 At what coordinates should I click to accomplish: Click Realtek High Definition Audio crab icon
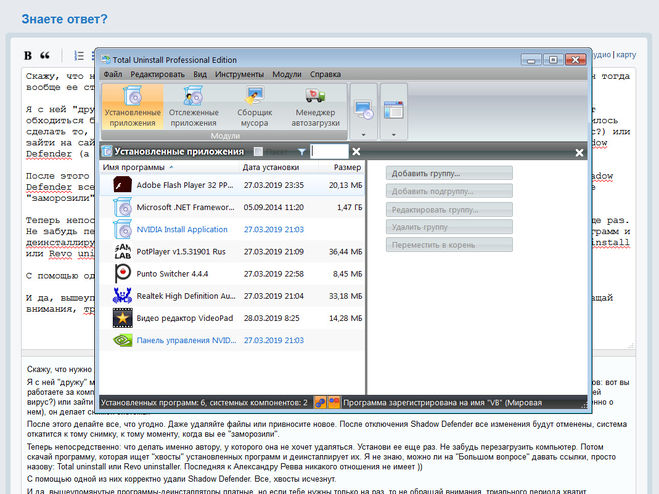pos(122,296)
